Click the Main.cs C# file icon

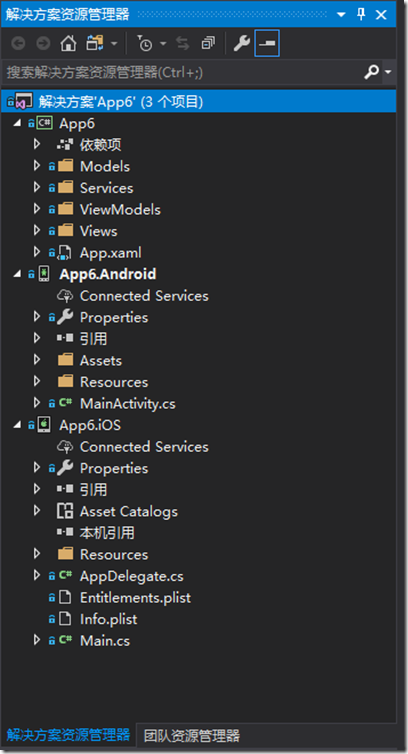[x=65, y=641]
